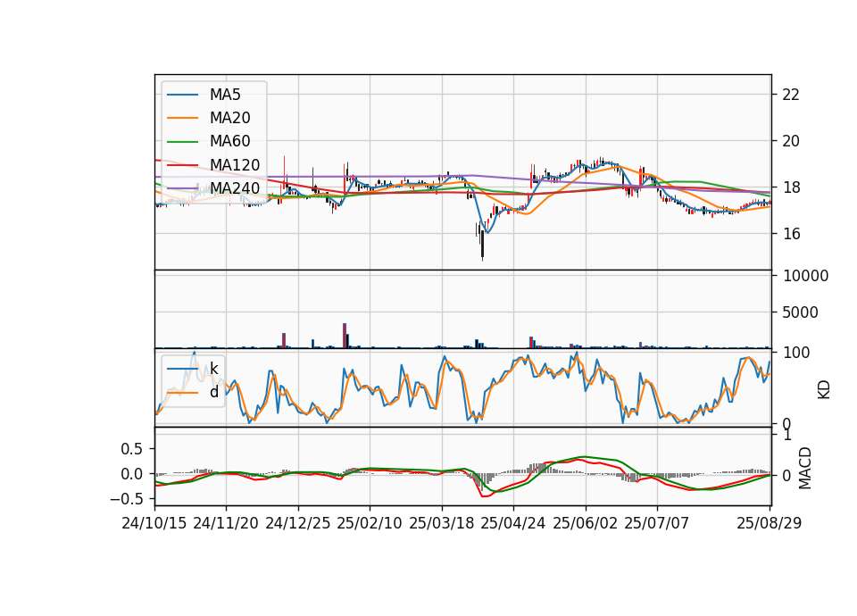Click the tallest volume bar near 25/02/10

pyautogui.click(x=345, y=336)
